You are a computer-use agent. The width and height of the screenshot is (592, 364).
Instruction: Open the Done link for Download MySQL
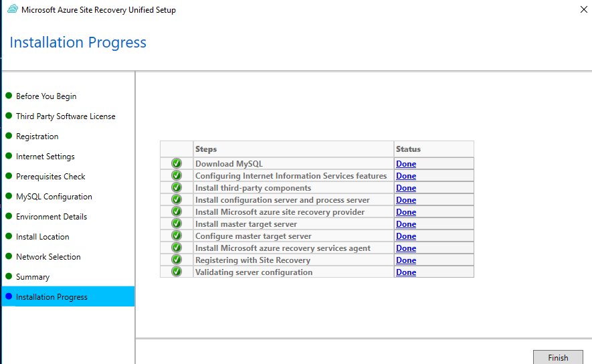click(406, 164)
